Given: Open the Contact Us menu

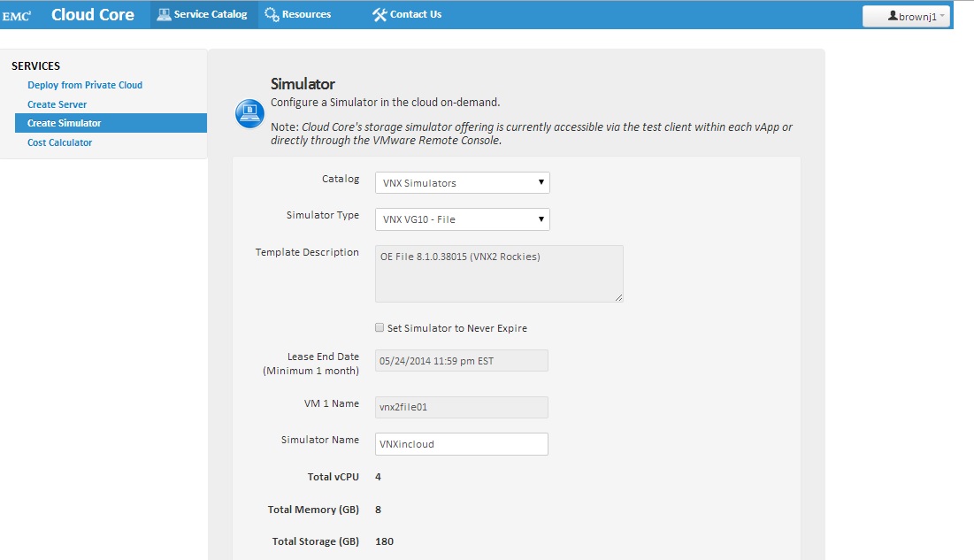Looking at the screenshot, I should (407, 14).
